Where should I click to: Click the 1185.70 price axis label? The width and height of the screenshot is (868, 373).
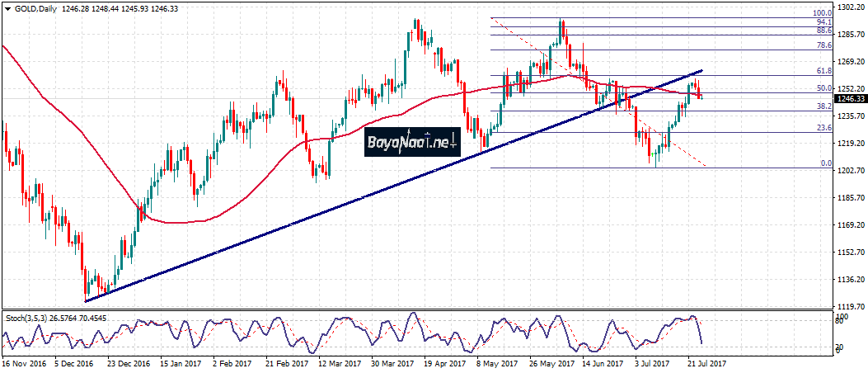tap(850, 198)
